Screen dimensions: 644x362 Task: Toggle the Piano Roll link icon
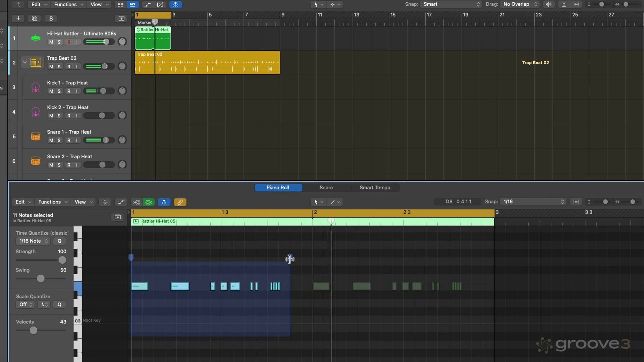(x=180, y=202)
